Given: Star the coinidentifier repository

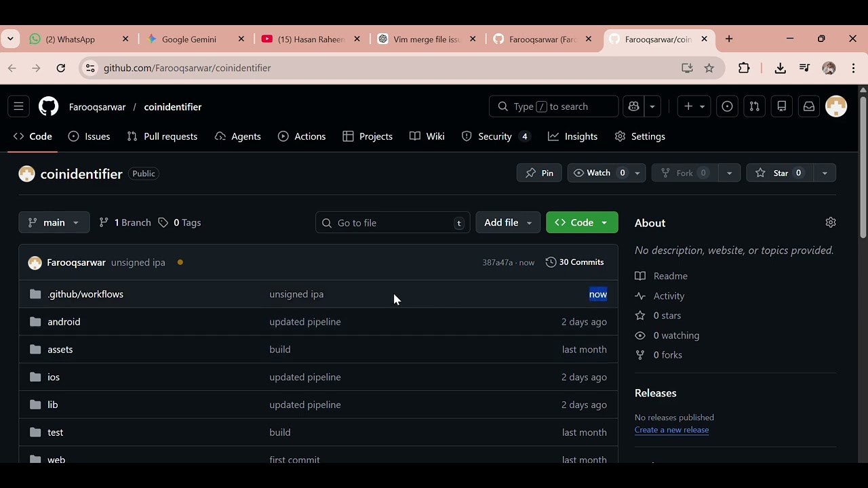Looking at the screenshot, I should tap(780, 174).
